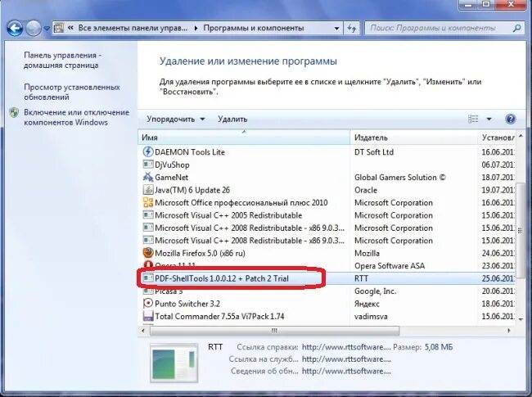This screenshot has width=532, height=397.
Task: Click the shield icon near Windows components link
Action: (x=14, y=112)
